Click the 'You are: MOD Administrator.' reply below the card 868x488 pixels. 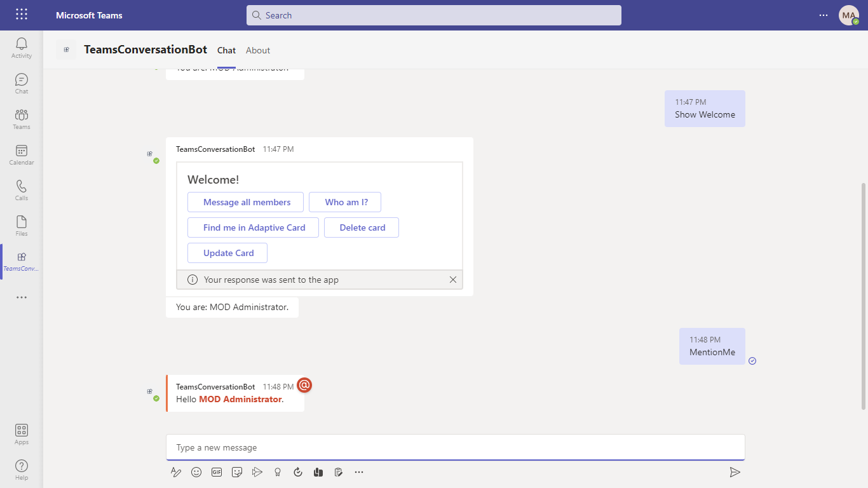tap(232, 307)
